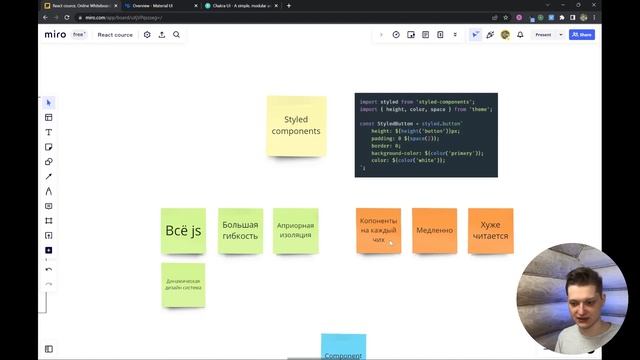This screenshot has height=360, width=640.
Task: Reload the browser page
Action: click(x=67, y=18)
